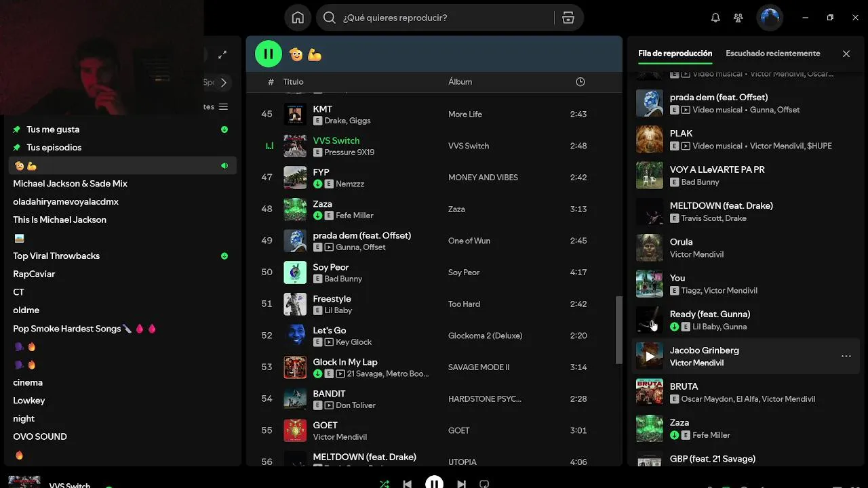Image resolution: width=868 pixels, height=488 pixels.
Task: Click the search field '¿Qué quieres reproducir?'
Action: point(437,18)
